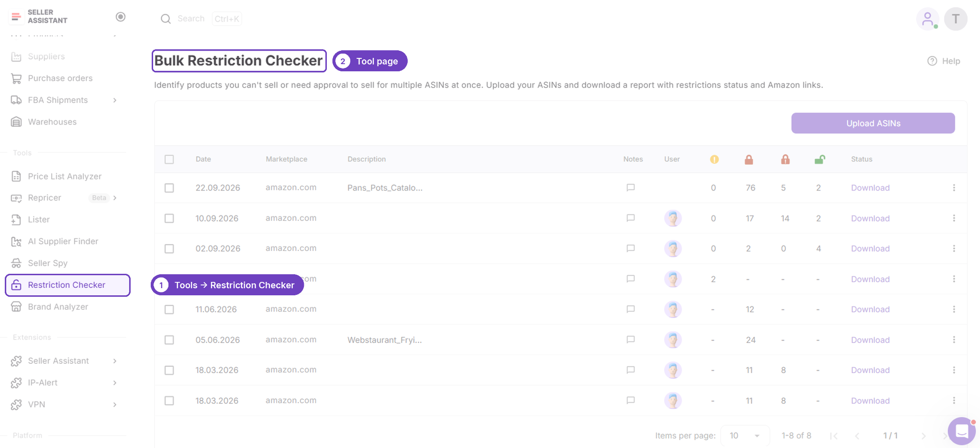980x448 pixels.
Task: Check the 11.06.2026 row checkbox
Action: [169, 310]
